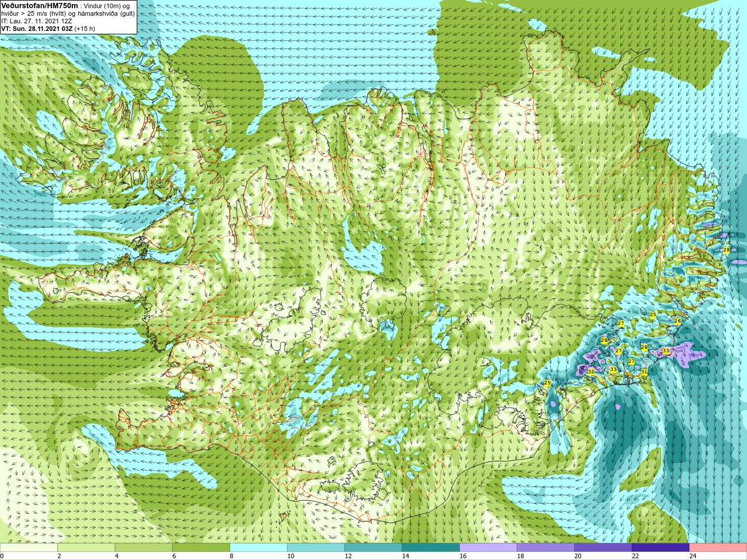Viewport: 747px width, 560px height.
Task: Click the yellow gust marker reading 29
Action: click(x=604, y=341)
